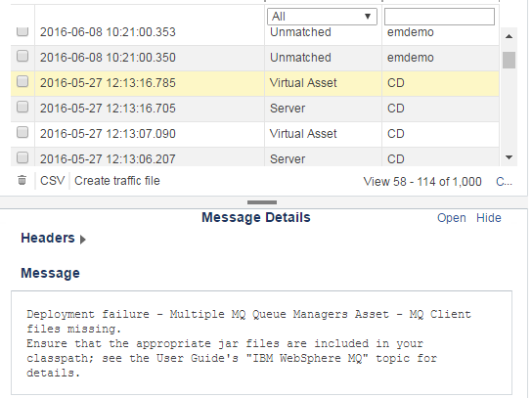Expand the Headers disclosure triangle
532x398 pixels.
(x=83, y=240)
